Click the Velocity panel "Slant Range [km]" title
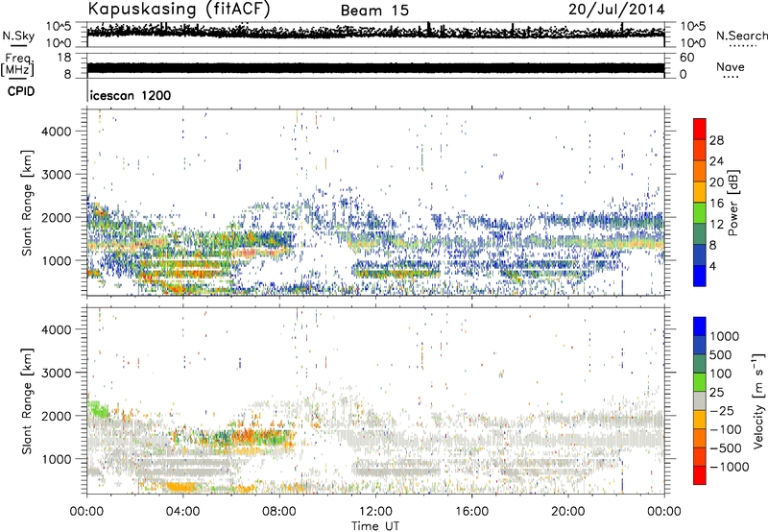 27,400
